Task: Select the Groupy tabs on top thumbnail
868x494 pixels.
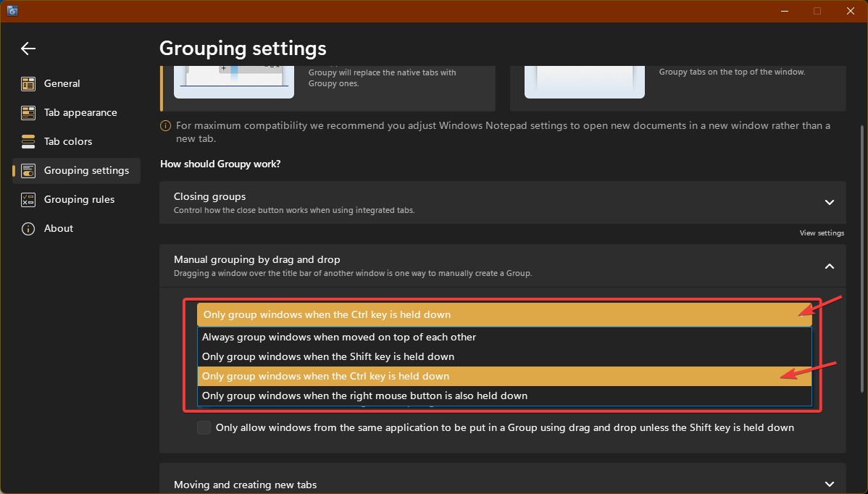Action: click(x=584, y=81)
